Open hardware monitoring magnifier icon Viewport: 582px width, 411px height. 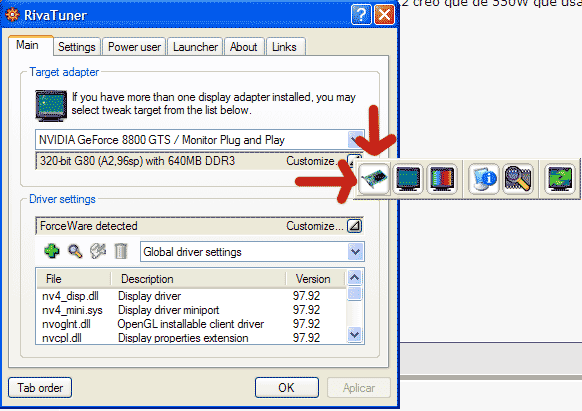[518, 179]
